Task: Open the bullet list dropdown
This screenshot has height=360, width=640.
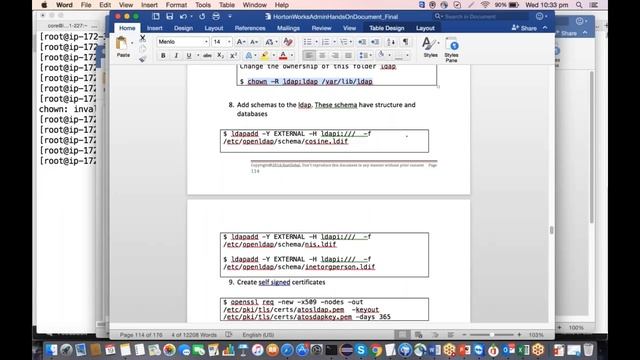Action: [316, 42]
